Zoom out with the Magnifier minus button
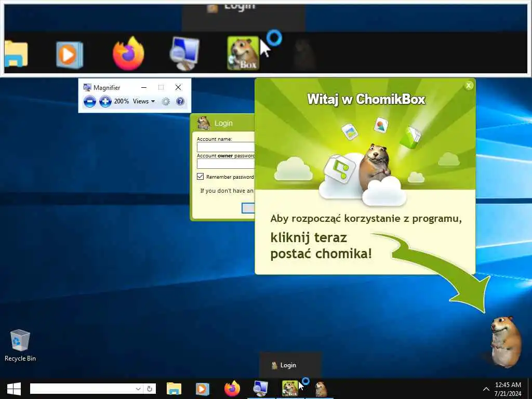Image resolution: width=532 pixels, height=399 pixels. 89,101
